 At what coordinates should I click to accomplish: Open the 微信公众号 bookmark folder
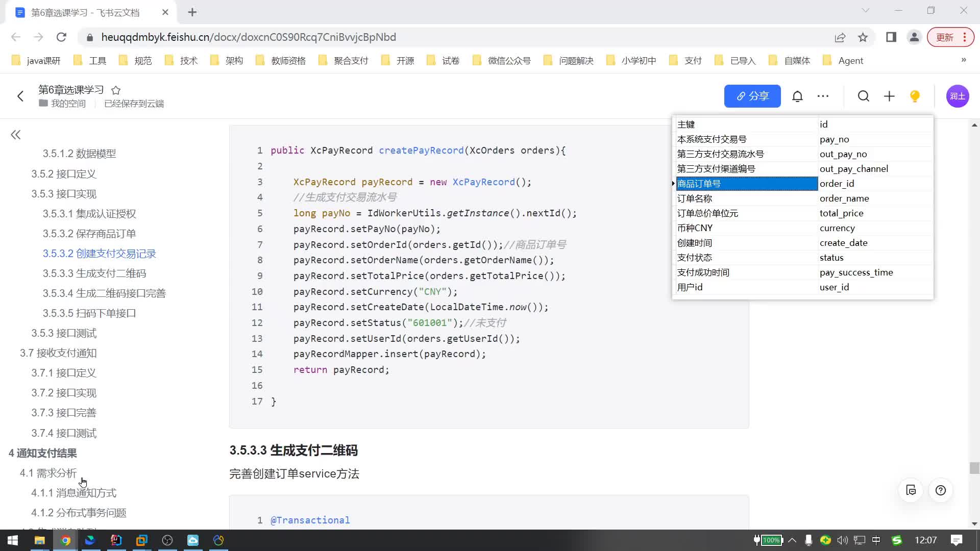point(502,61)
